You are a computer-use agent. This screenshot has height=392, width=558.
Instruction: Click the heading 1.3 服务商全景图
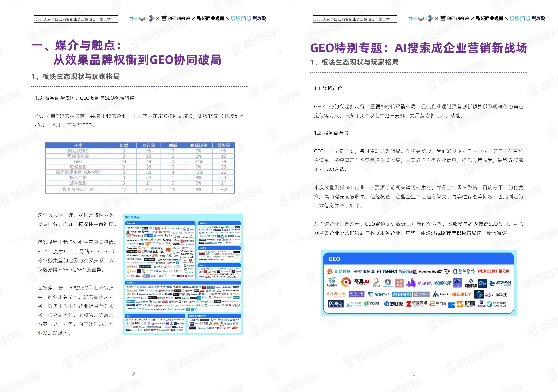(x=85, y=98)
